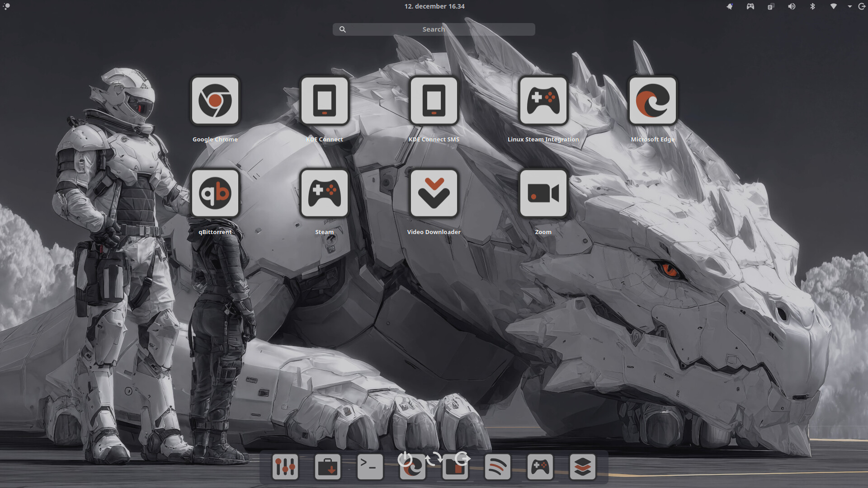Open the KDE Connect app

pos(325,101)
